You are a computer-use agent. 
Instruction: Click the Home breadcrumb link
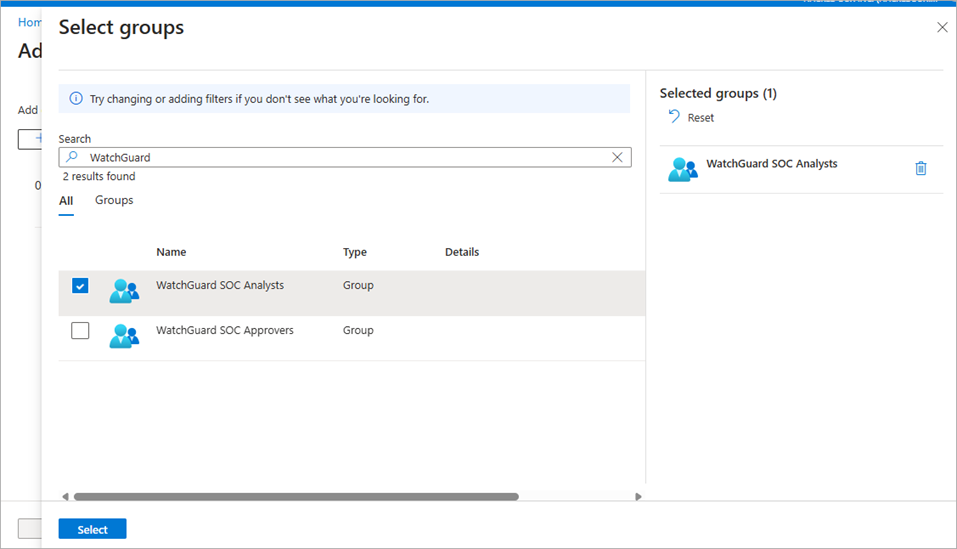(30, 22)
